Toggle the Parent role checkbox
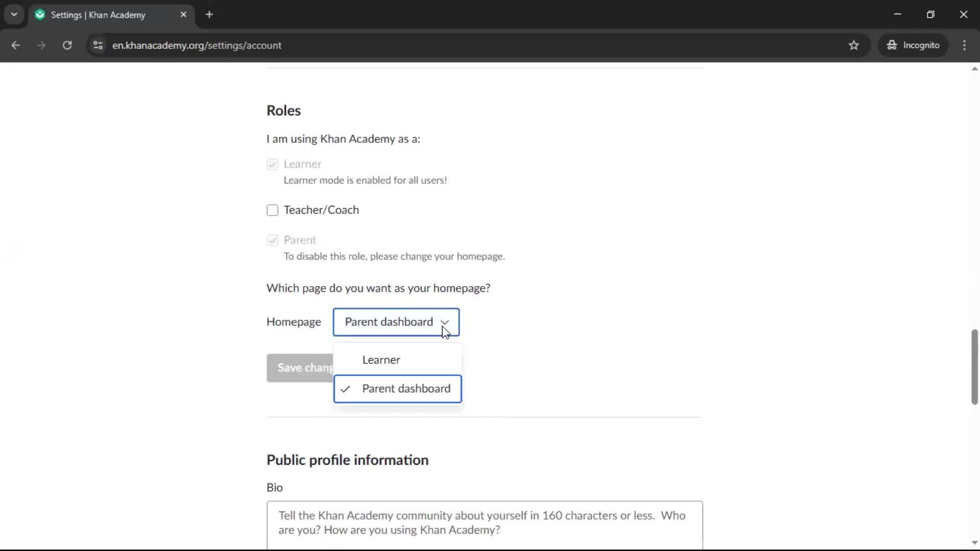Screen dimensions: 980x551 pos(273,240)
